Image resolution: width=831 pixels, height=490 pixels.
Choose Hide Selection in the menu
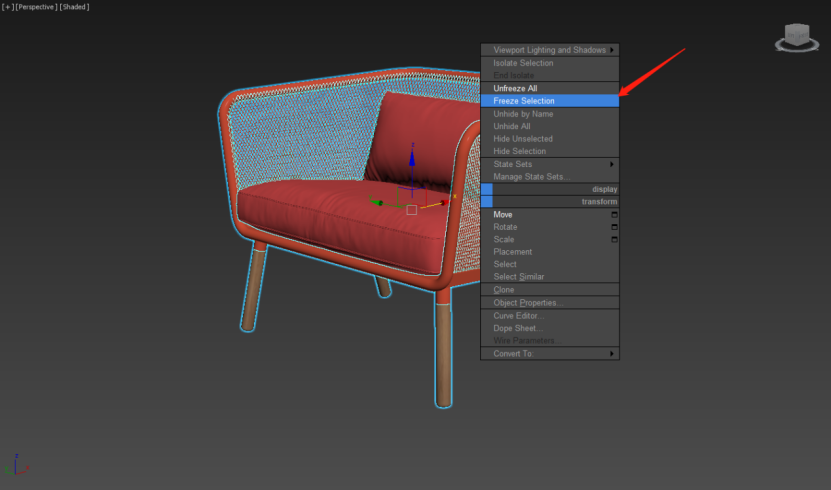click(x=519, y=151)
